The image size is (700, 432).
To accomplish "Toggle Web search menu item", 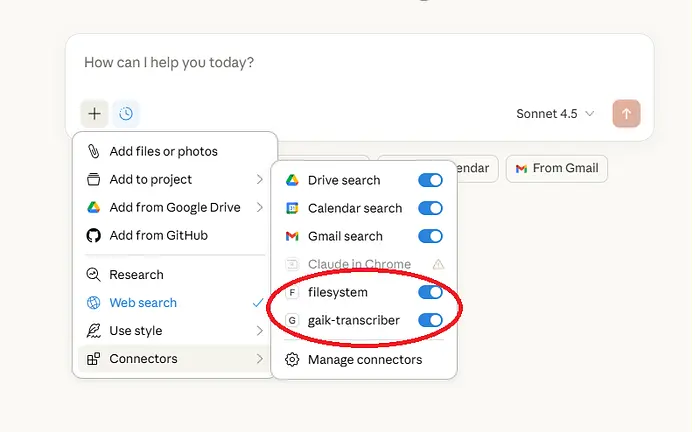I will click(x=143, y=303).
